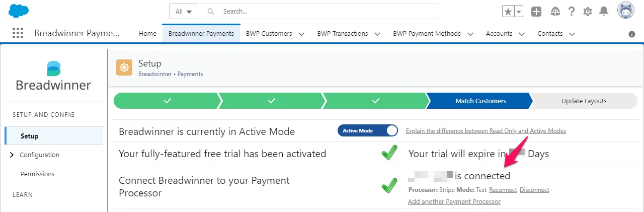The height and width of the screenshot is (212, 644).
Task: Open the App Launcher grid icon
Action: 18,33
